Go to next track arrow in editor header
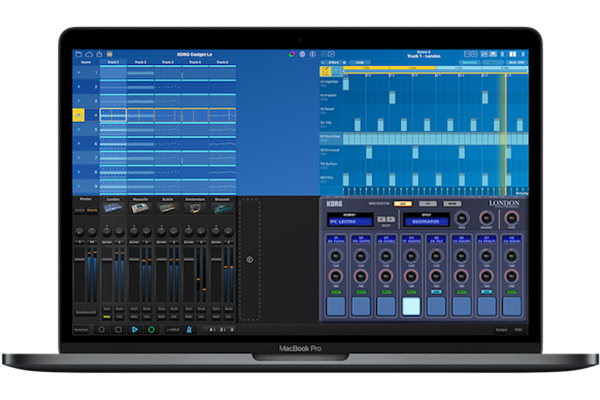600x400 pixels. (x=331, y=54)
